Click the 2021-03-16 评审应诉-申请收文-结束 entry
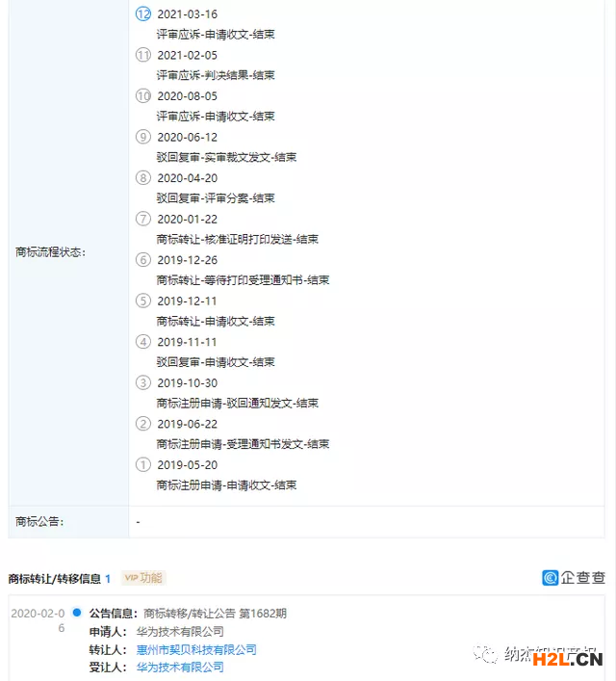The image size is (616, 681). (216, 34)
